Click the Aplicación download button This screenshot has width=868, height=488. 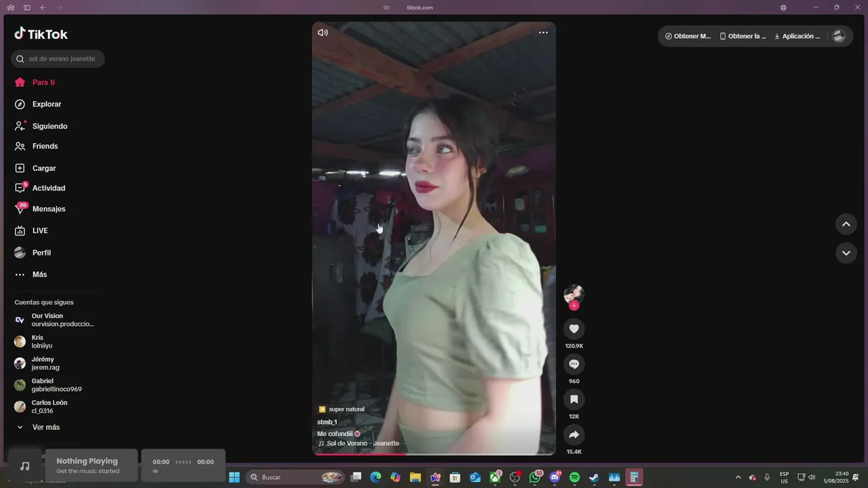click(797, 36)
